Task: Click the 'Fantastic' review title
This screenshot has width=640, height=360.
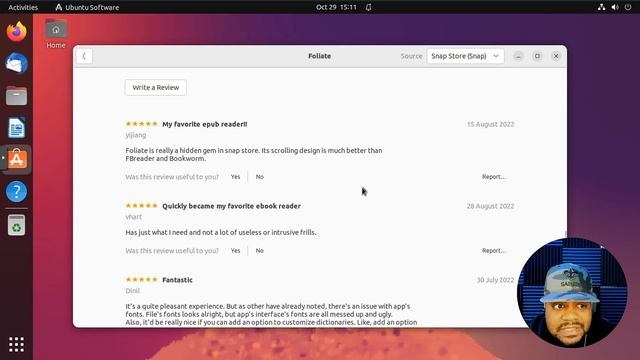Action: point(177,280)
